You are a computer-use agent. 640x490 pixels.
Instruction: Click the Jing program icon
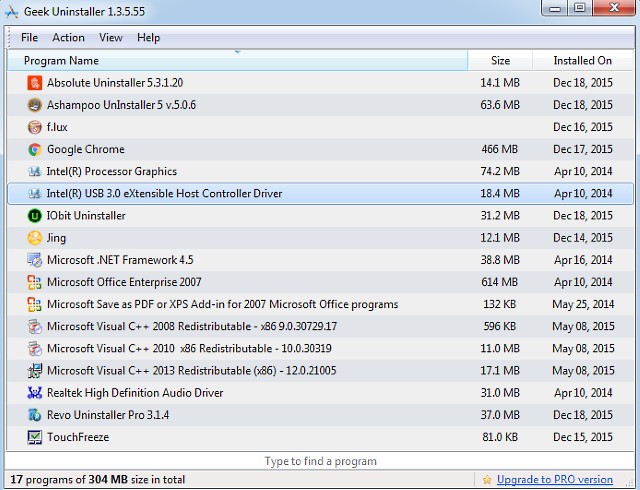[x=35, y=238]
